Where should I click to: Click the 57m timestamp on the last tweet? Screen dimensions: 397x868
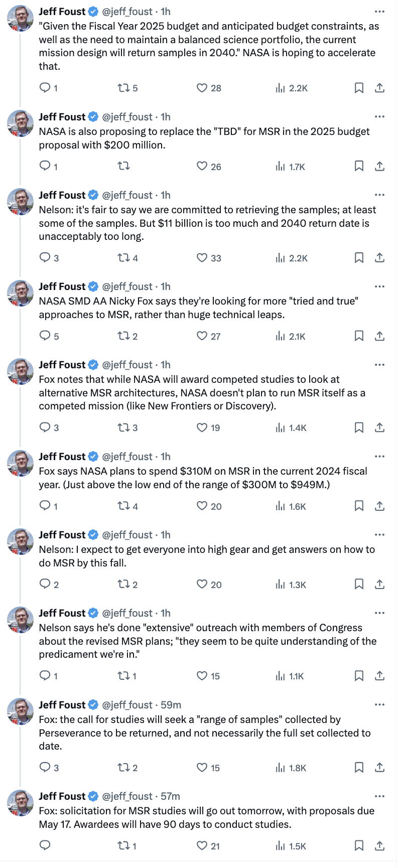tap(171, 796)
